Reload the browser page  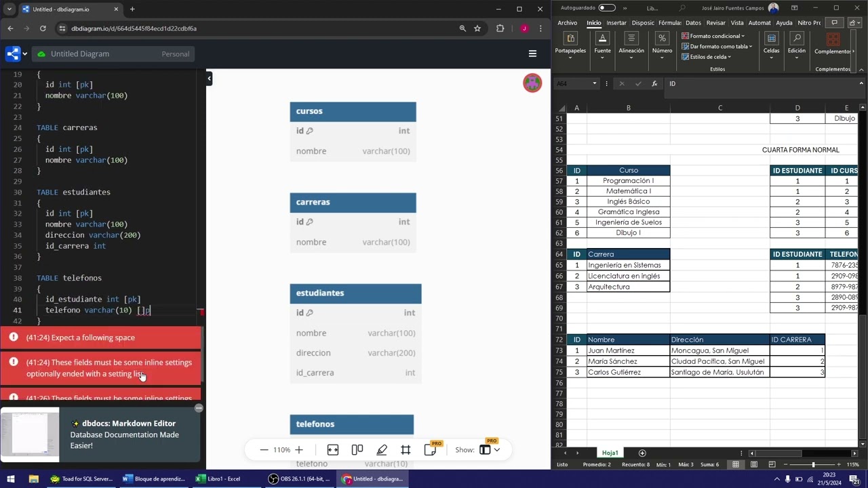tap(43, 28)
